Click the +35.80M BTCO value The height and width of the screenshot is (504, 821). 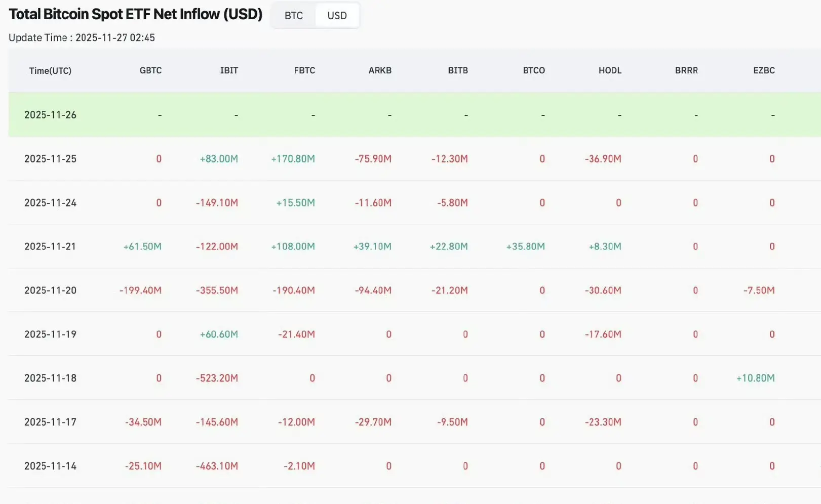pyautogui.click(x=526, y=246)
